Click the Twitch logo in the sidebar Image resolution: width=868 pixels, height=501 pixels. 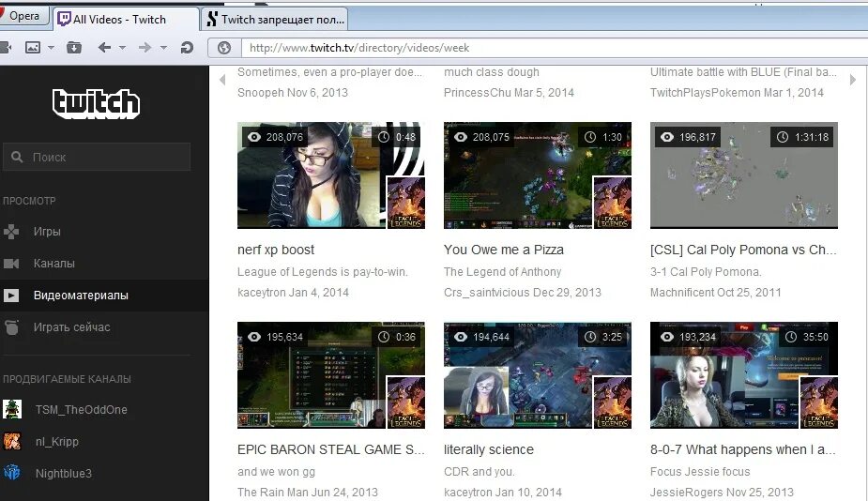97,103
